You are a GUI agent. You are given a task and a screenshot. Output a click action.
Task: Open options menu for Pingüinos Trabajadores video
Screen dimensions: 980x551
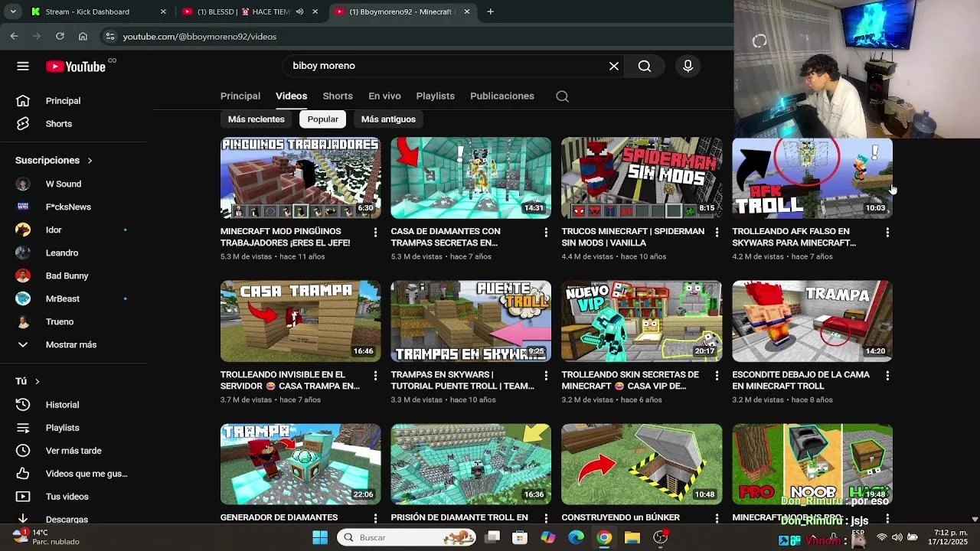pyautogui.click(x=375, y=232)
